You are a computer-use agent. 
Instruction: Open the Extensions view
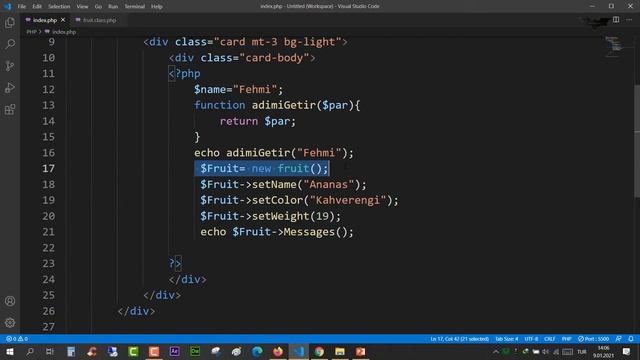click(x=10, y=109)
